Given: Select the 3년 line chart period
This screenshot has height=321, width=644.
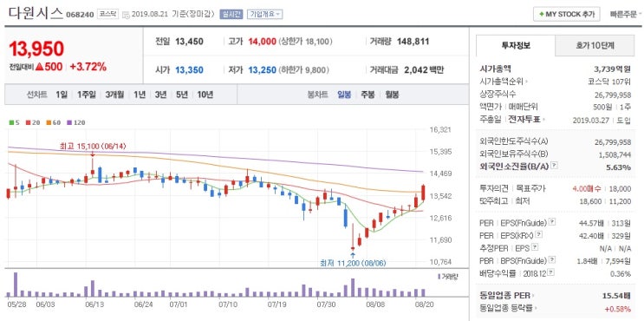Looking at the screenshot, I should coord(160,95).
